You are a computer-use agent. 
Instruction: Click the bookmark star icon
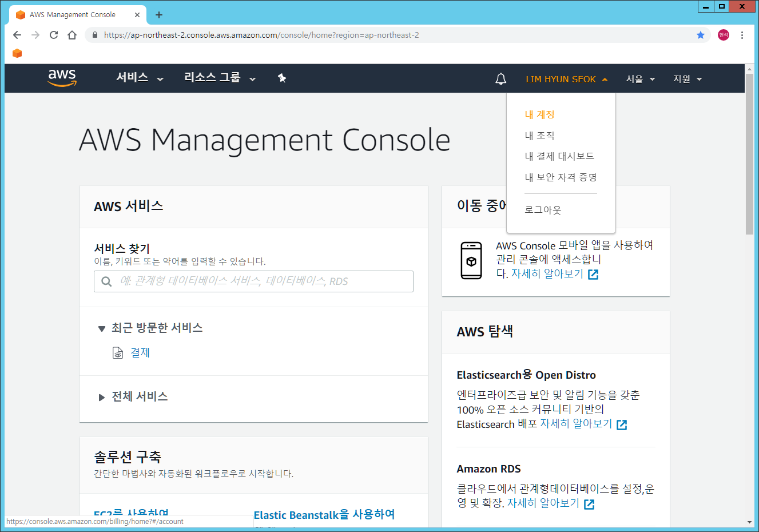pos(701,35)
